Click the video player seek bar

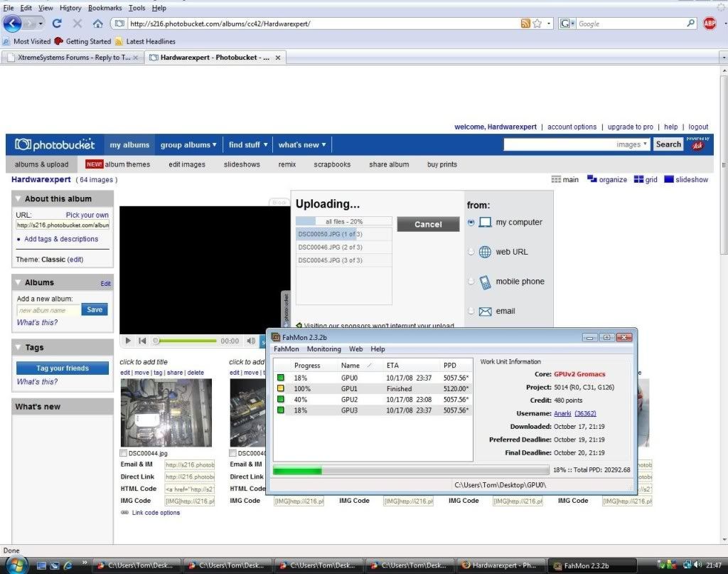click(186, 341)
